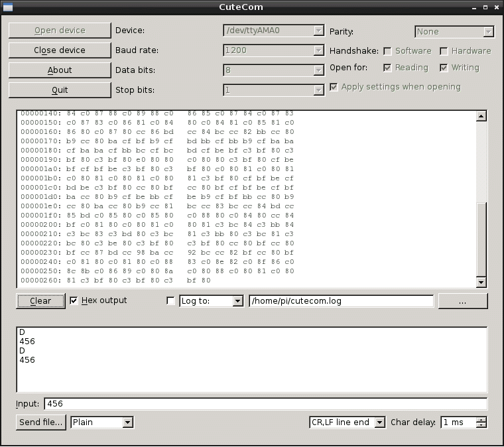Click the output pane scrollbar thumb

(481, 239)
